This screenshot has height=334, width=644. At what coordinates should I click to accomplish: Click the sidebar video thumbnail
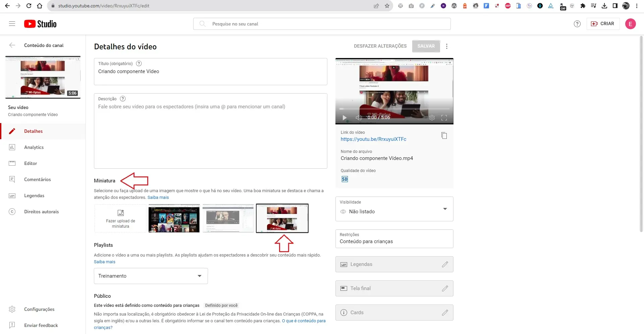click(x=43, y=77)
